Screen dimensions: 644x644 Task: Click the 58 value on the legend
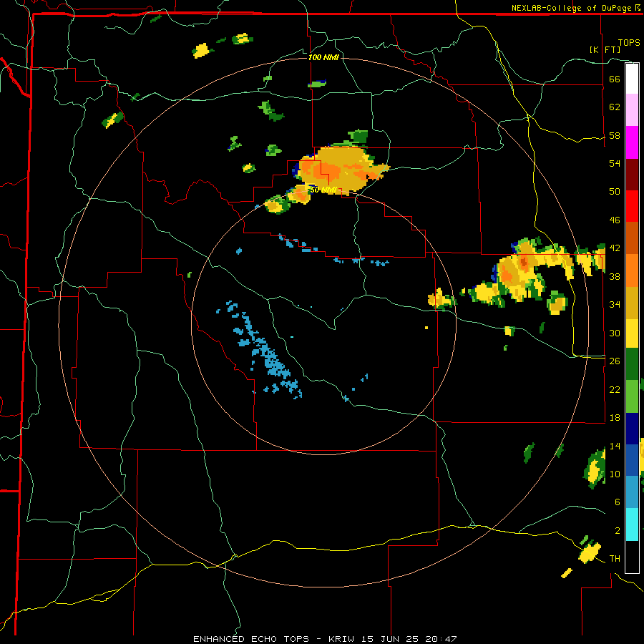tap(615, 135)
